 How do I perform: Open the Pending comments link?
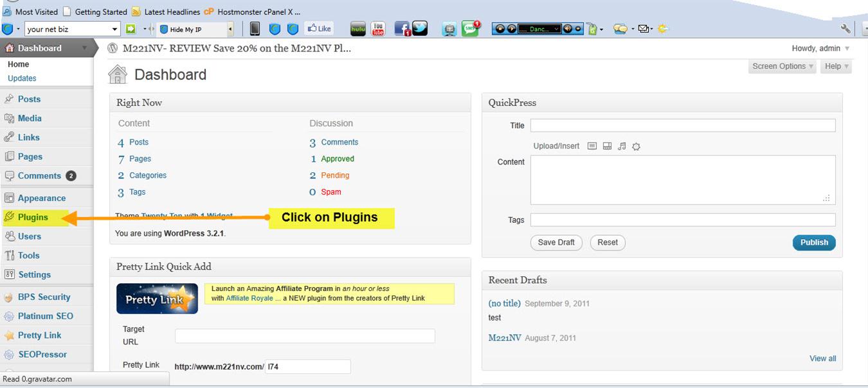coord(335,175)
